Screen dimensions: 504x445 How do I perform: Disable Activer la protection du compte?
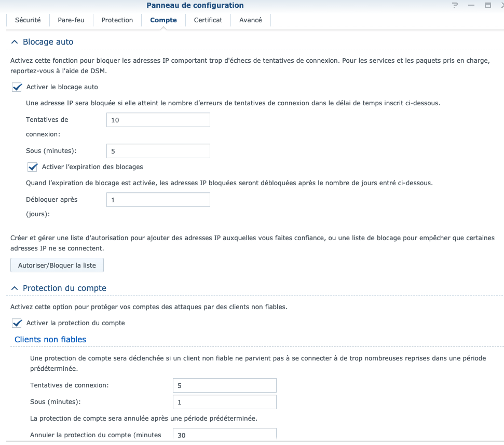[x=17, y=323]
